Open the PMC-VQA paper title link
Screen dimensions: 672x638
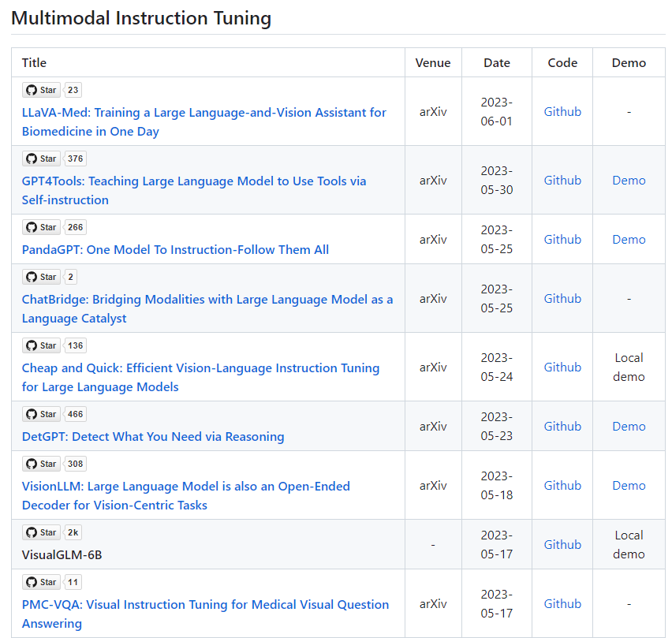[x=205, y=614]
